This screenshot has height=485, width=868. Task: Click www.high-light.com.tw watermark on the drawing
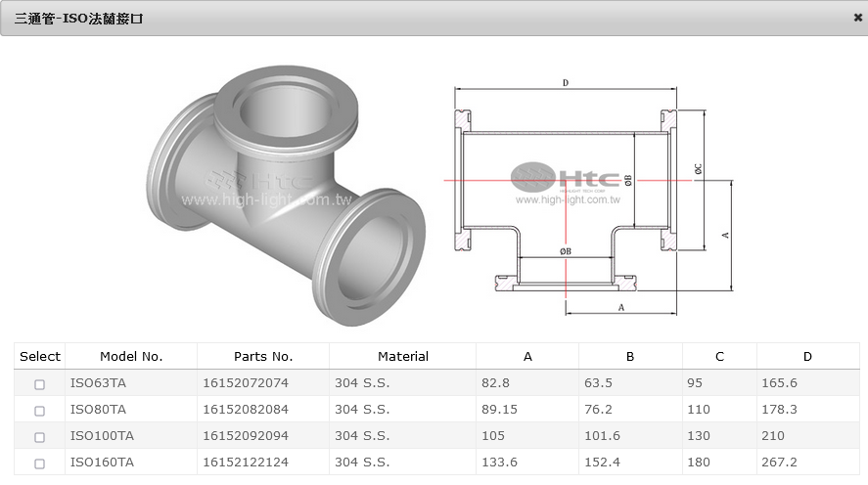click(569, 199)
